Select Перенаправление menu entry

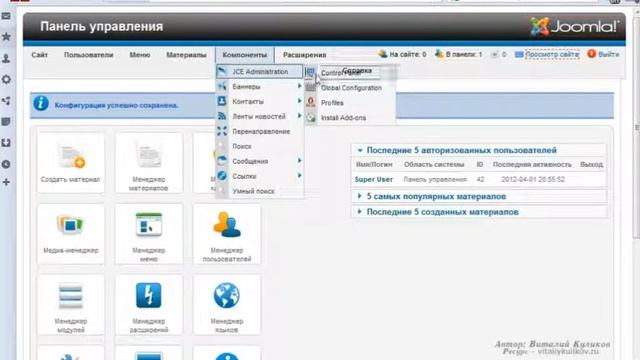coord(260,131)
